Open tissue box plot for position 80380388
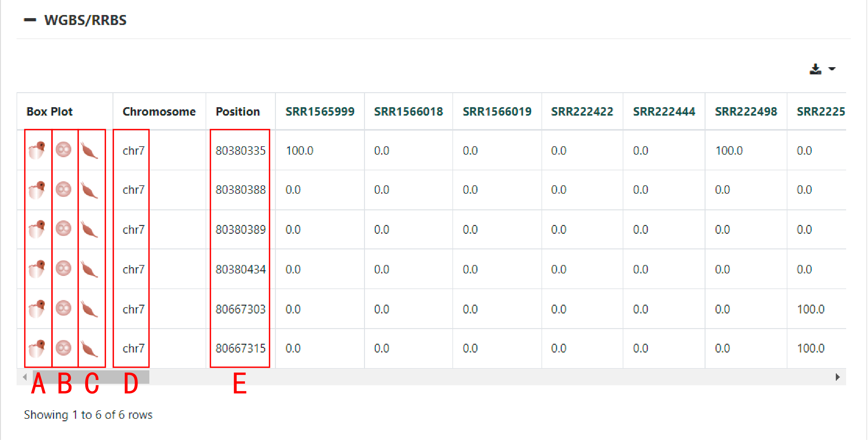Screen dimensions: 868x440 coord(37,190)
